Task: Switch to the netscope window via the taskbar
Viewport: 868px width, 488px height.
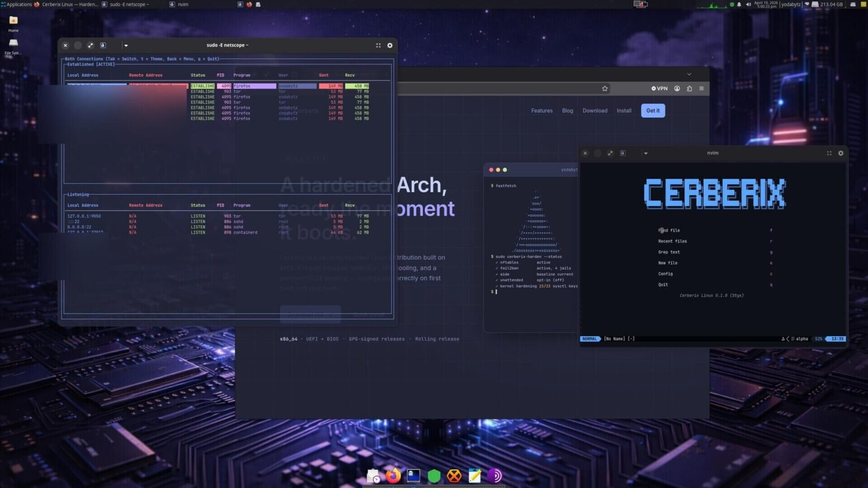Action: click(129, 4)
